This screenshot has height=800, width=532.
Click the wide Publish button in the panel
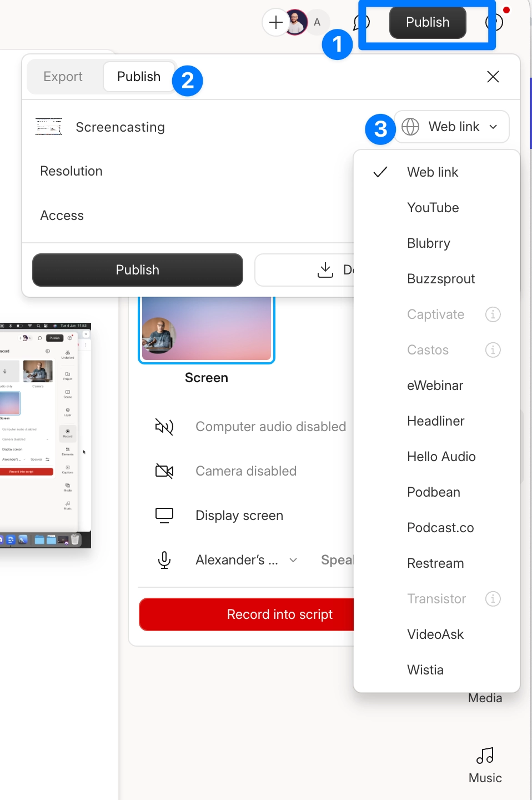coord(138,270)
